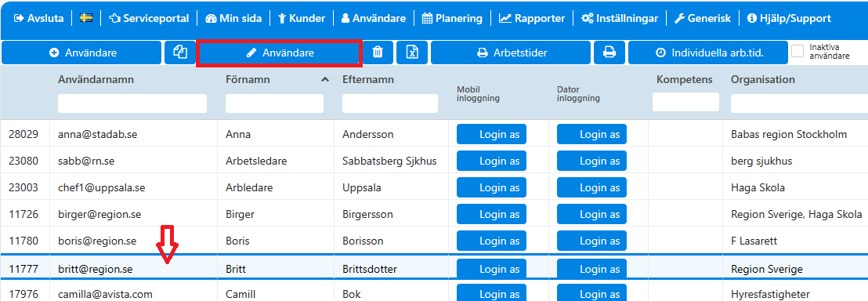Click Dator Login as for sabb@rn.se
868x301 pixels.
coord(591,161)
